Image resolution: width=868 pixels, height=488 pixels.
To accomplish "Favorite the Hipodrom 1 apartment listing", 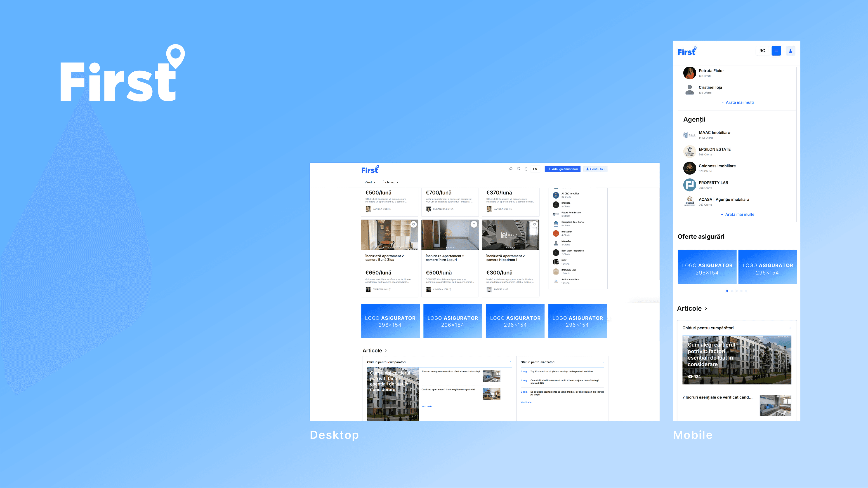I will coord(534,224).
